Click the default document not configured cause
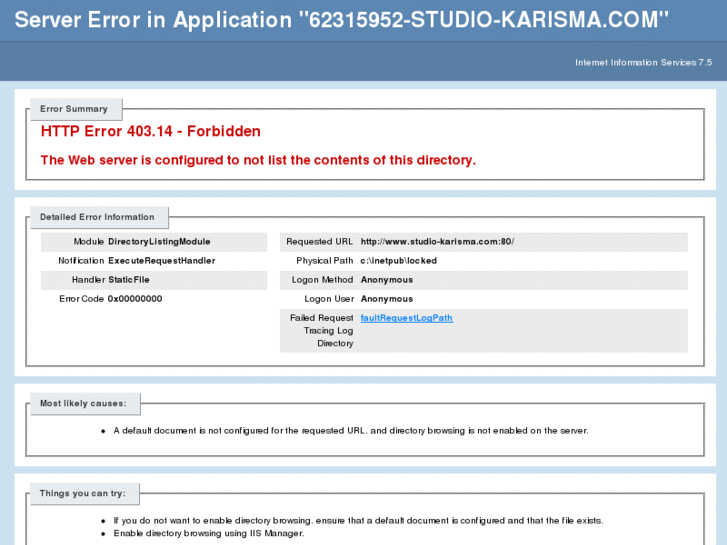The height and width of the screenshot is (545, 727). [x=351, y=431]
